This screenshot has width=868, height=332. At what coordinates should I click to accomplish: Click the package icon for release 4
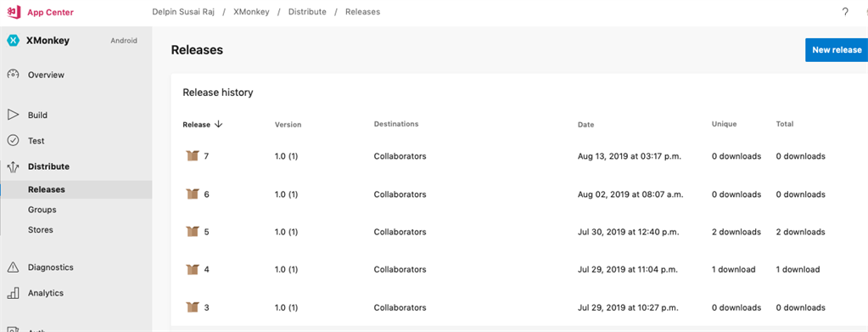(192, 269)
